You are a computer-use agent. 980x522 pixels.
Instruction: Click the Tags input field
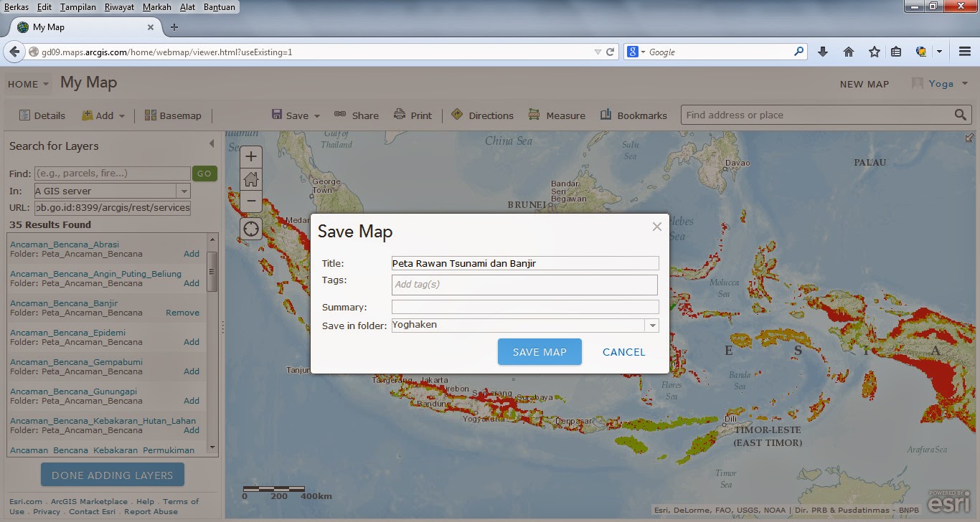click(x=524, y=285)
